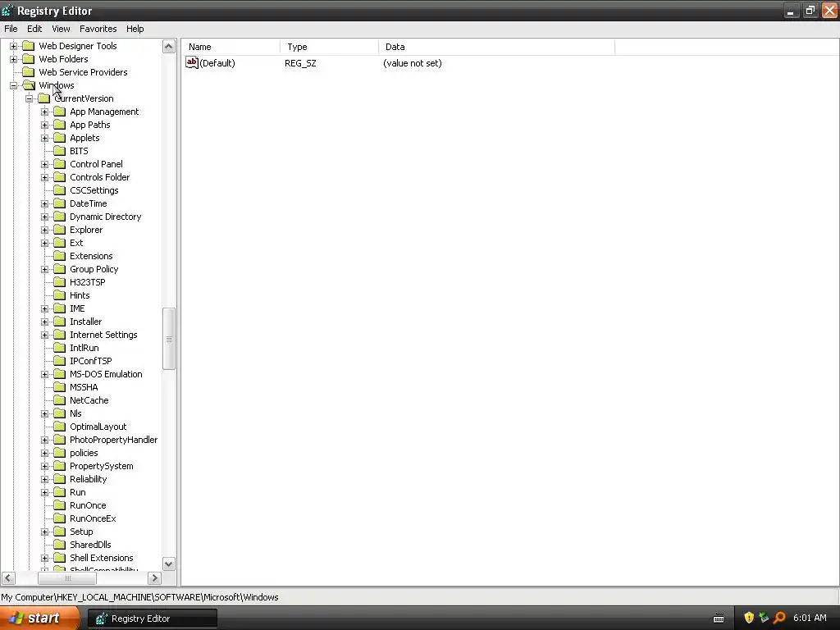Expand the Web Folders key

[x=13, y=59]
